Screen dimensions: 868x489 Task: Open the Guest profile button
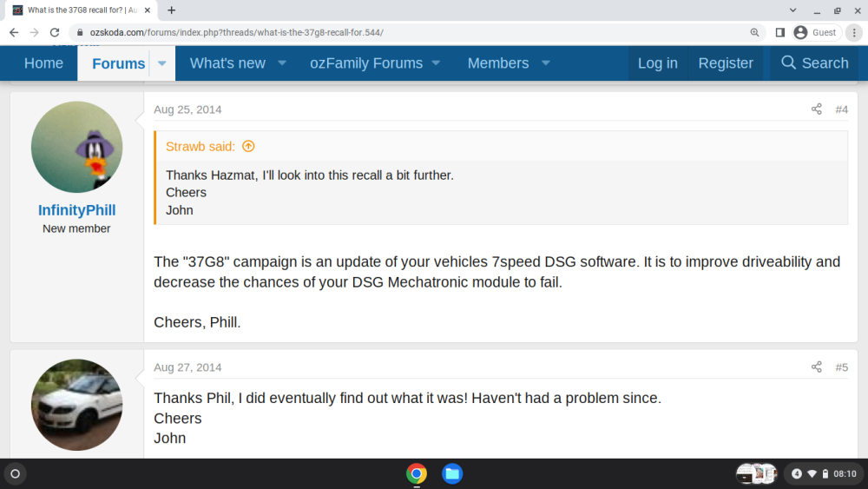(x=815, y=33)
